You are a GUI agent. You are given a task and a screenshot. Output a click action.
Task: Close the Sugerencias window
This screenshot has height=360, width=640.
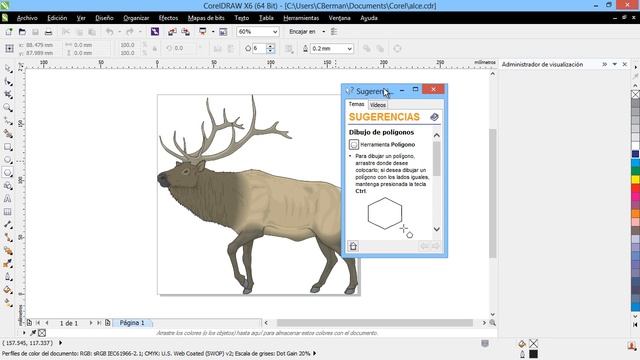coord(433,89)
